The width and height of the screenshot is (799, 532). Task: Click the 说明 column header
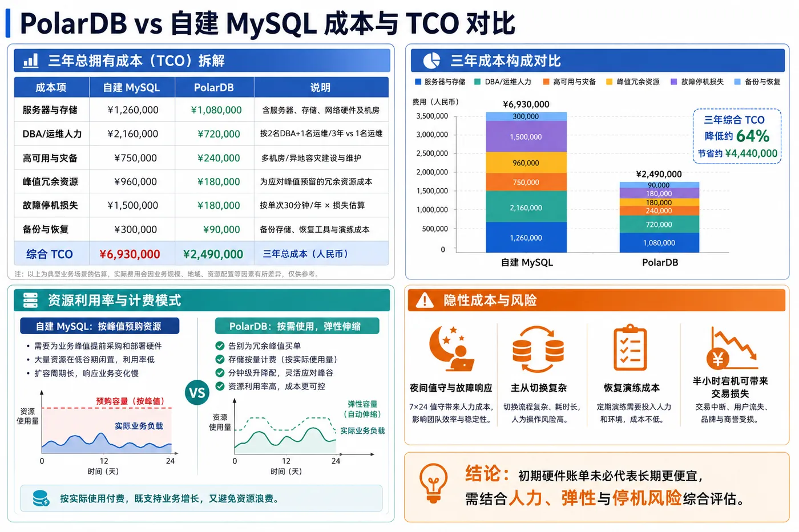[x=321, y=87]
